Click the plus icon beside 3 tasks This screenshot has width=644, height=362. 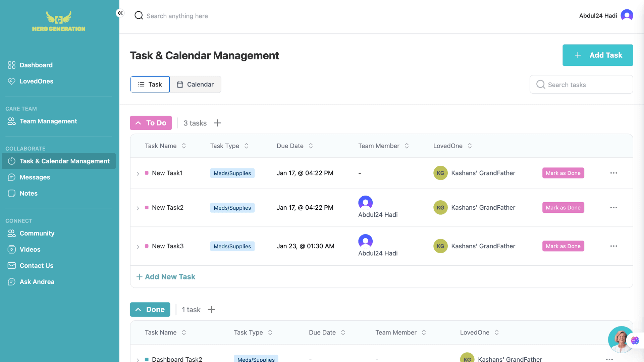pyautogui.click(x=217, y=123)
